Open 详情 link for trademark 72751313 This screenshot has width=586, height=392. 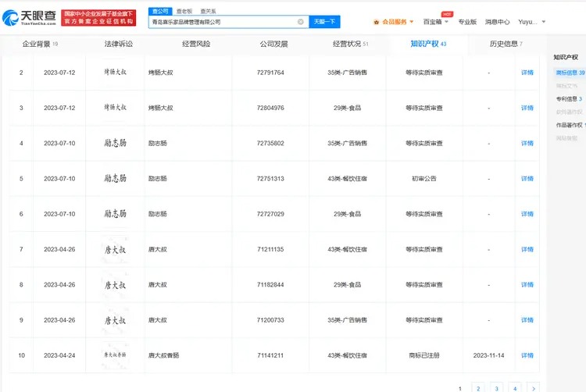(527, 179)
